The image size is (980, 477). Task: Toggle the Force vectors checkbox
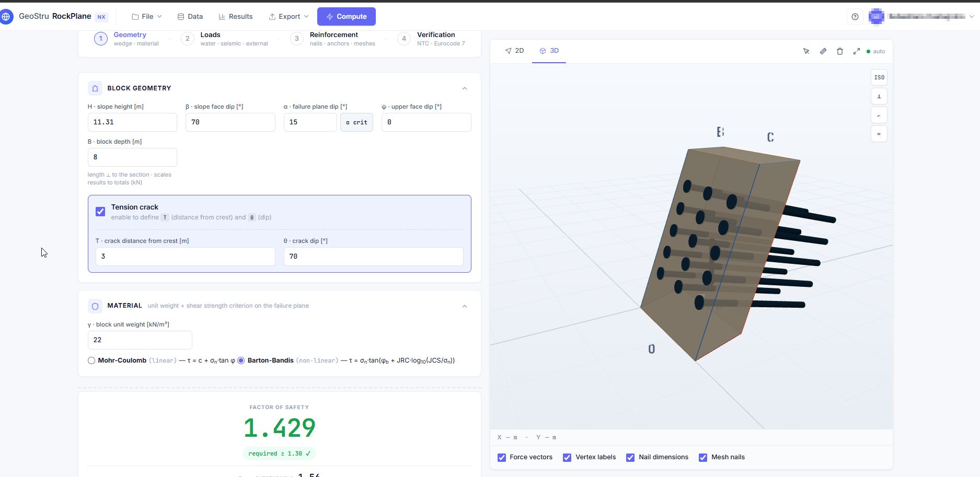point(502,457)
